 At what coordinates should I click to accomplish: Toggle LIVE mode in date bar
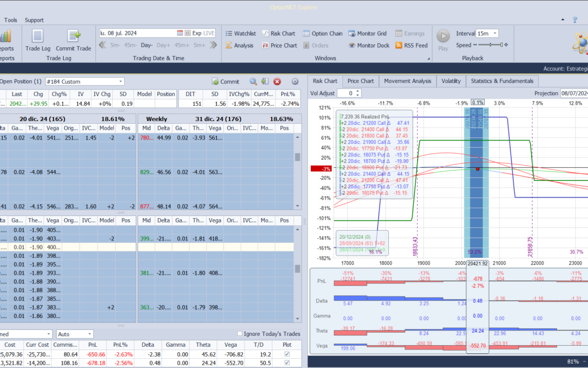(x=209, y=33)
